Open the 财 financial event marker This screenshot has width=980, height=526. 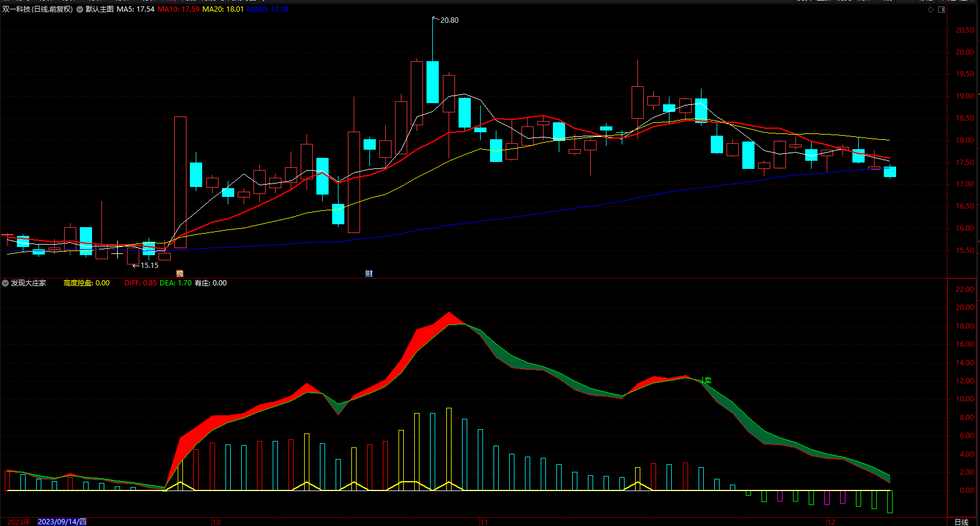coord(369,273)
